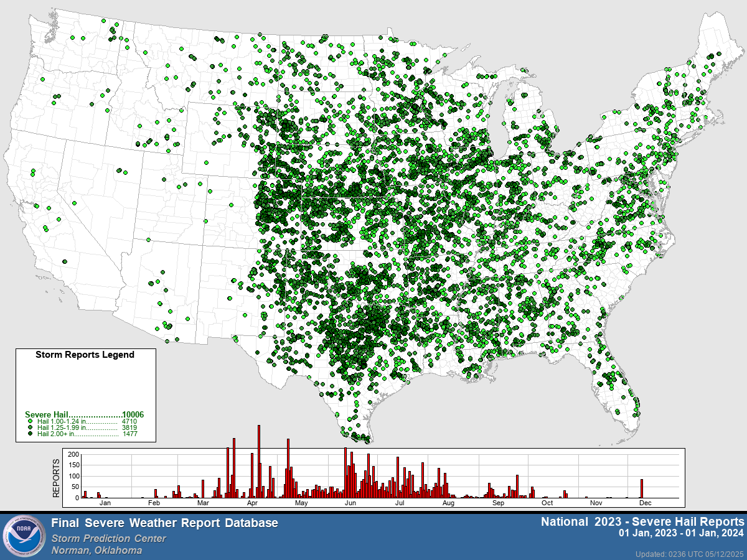Click the dark green Hail 2.00+ in. legend dot
The height and width of the screenshot is (560, 747).
coord(31,434)
